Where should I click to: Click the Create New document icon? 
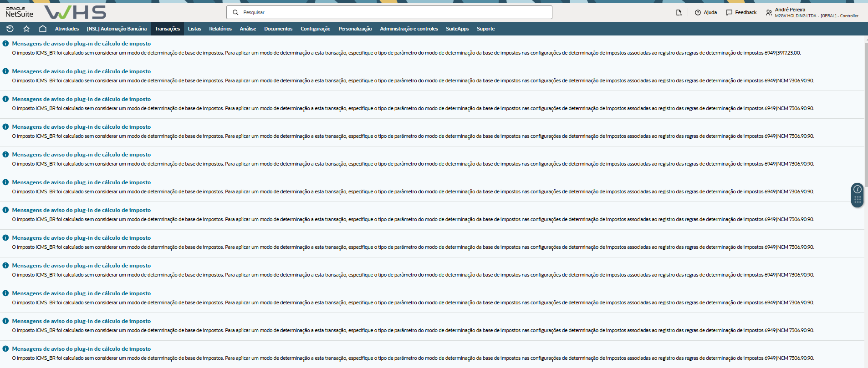tap(679, 13)
